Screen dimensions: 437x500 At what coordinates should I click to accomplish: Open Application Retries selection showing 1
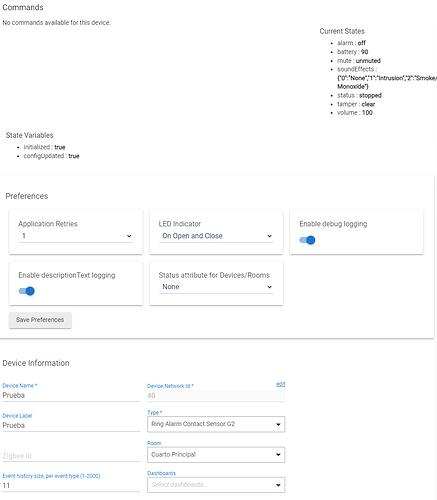point(76,236)
